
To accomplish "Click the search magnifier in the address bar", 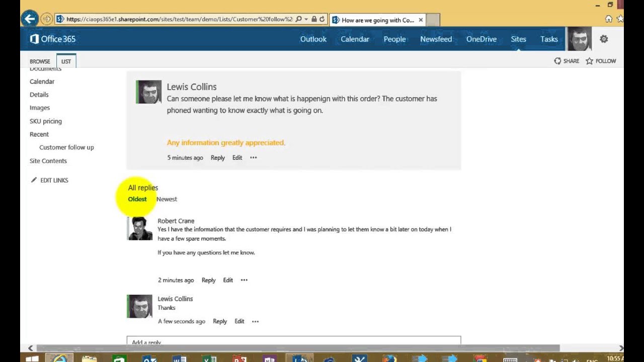I will pos(298,20).
